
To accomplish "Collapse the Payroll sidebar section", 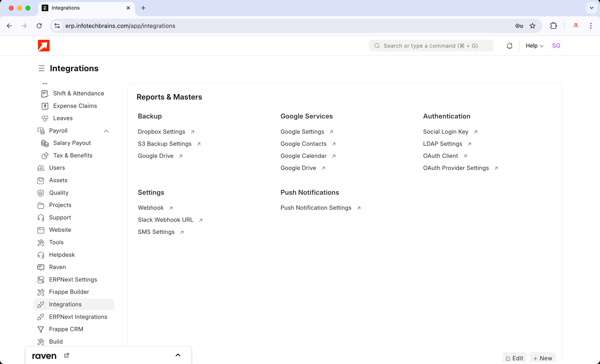I will (x=106, y=131).
